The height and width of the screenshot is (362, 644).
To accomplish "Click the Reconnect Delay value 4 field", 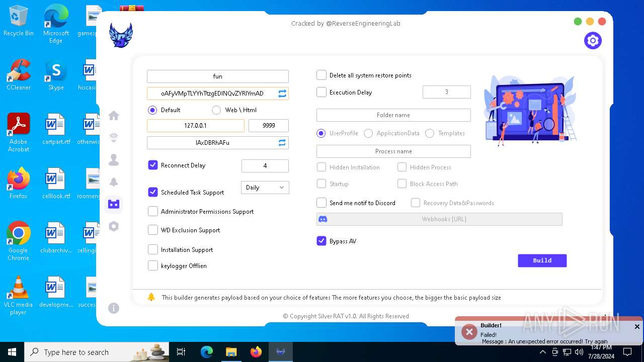I will [265, 166].
